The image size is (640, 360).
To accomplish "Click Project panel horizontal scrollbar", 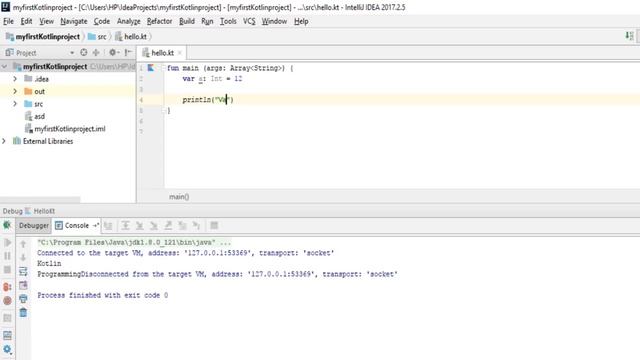I will (x=40, y=200).
